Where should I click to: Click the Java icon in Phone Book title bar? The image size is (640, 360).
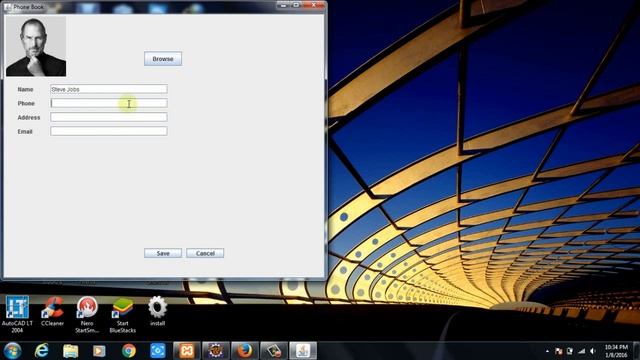point(8,7)
